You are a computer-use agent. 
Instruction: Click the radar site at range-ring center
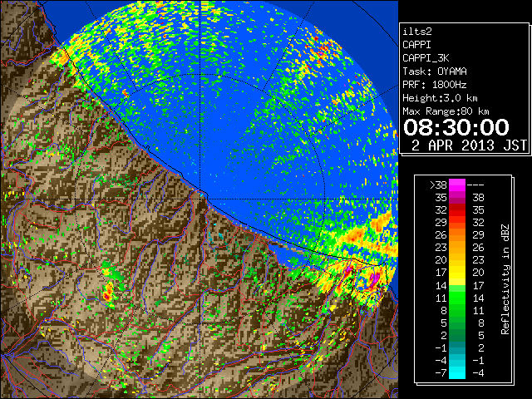[x=200, y=199]
